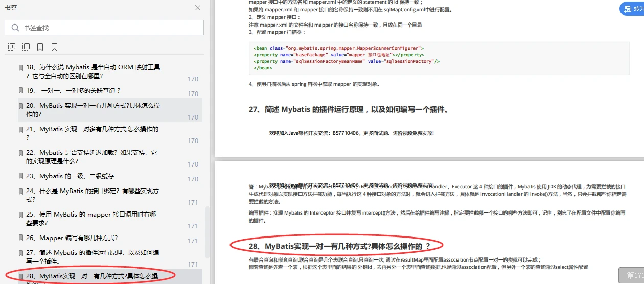Viewport: 644px width, 284px height.
Task: Click the closing </bean> code line
Action: pyautogui.click(x=263, y=68)
